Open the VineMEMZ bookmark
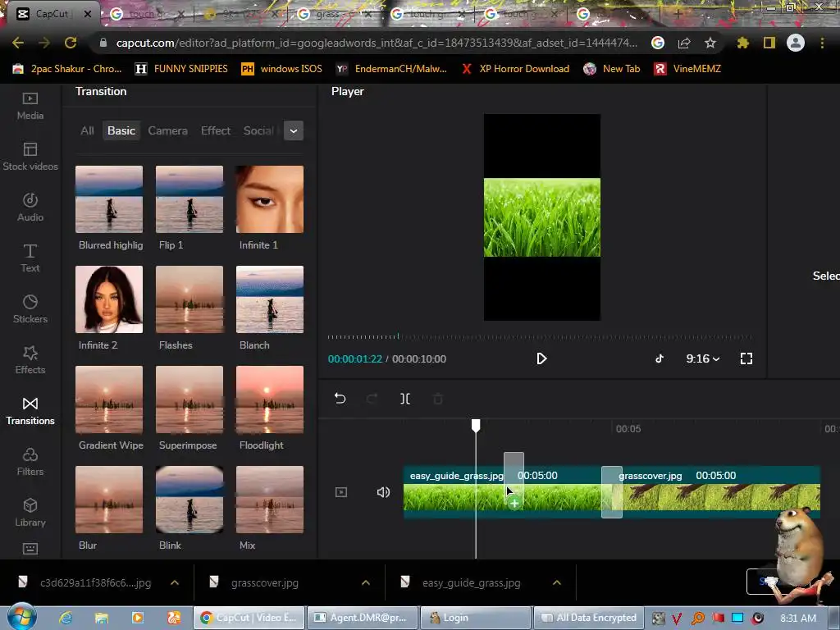Viewport: 840px width, 630px height. click(688, 69)
